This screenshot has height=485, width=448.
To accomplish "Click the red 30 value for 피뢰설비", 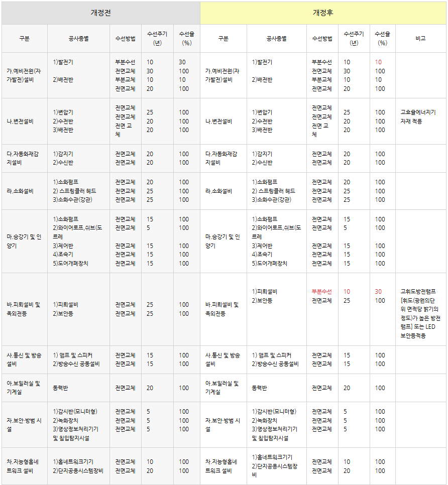I will (x=378, y=292).
